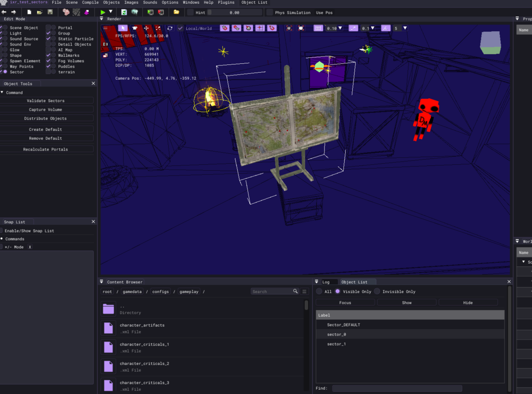This screenshot has height=394, width=532.
Task: Select the Light edit mode radio button
Action: (4, 33)
